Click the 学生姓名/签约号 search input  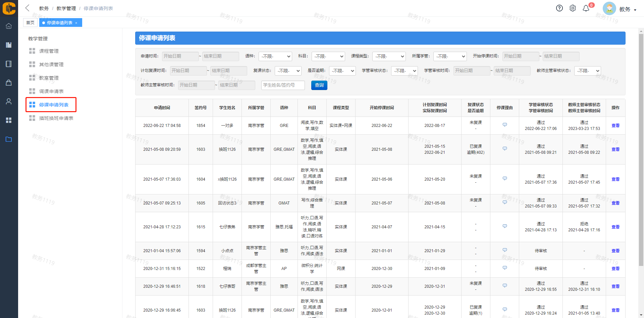point(283,85)
